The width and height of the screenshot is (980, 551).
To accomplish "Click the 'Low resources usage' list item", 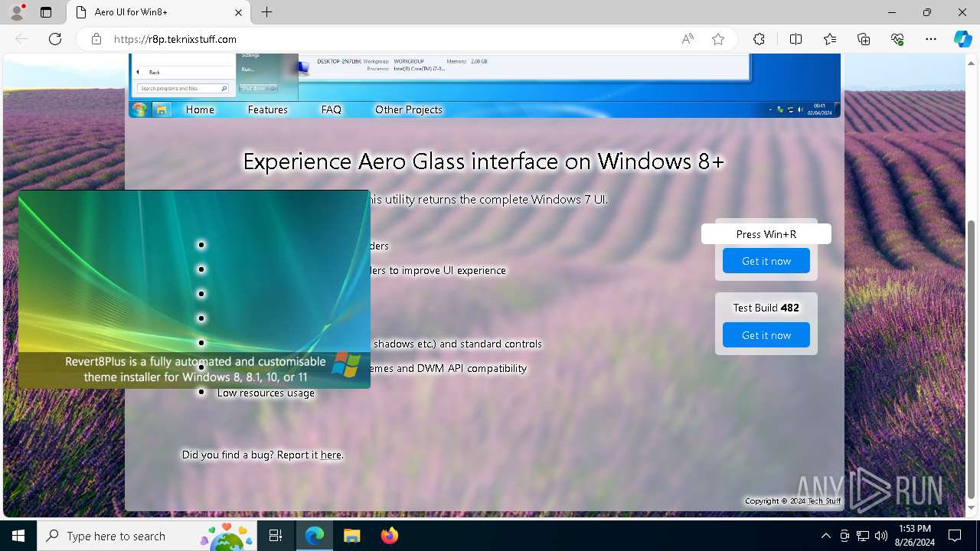I will coord(266,393).
